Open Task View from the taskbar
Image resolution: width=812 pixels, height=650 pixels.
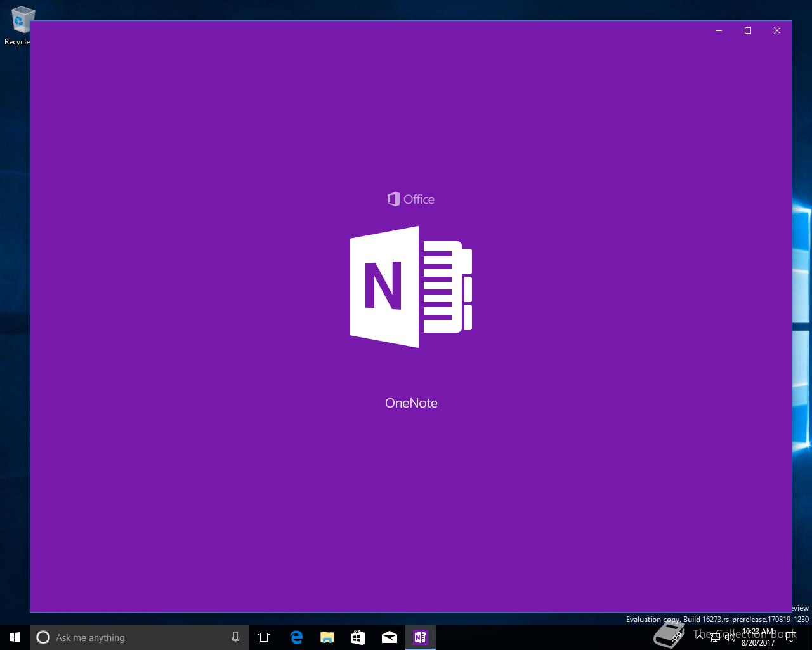click(264, 637)
